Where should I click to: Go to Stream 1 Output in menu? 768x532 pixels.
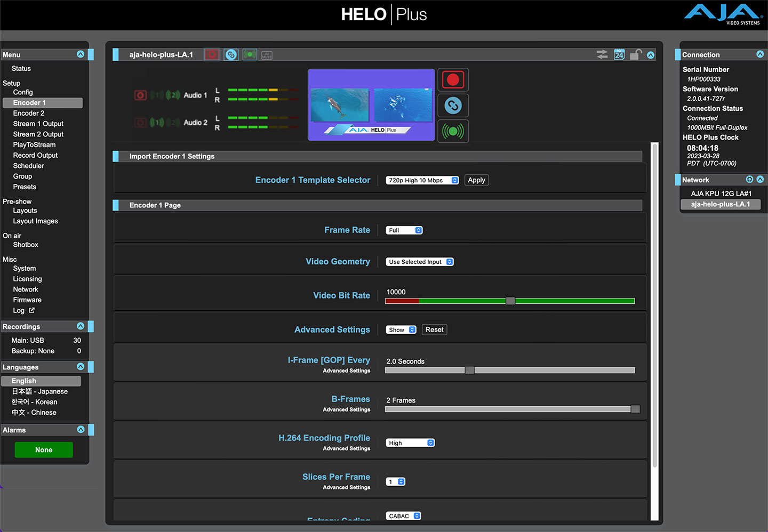38,124
